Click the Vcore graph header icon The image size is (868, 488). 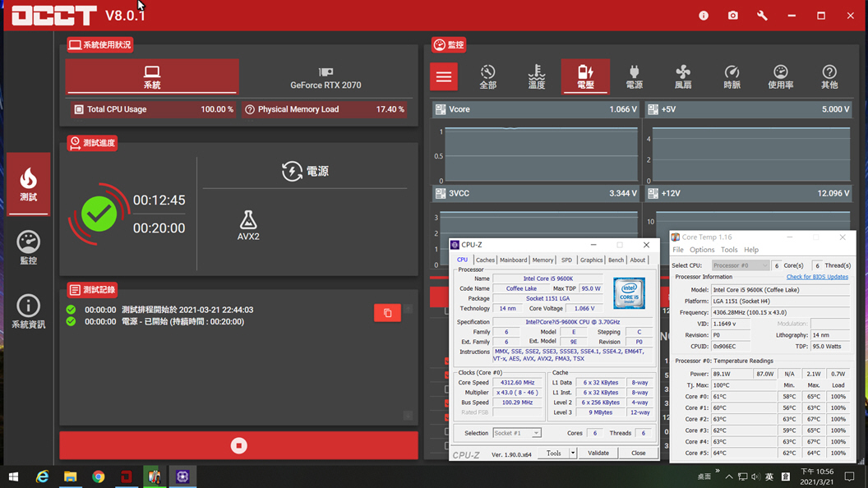point(440,109)
